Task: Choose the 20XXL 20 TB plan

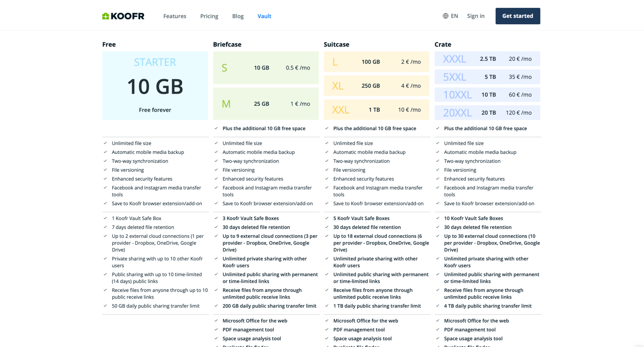Action: 487,113
